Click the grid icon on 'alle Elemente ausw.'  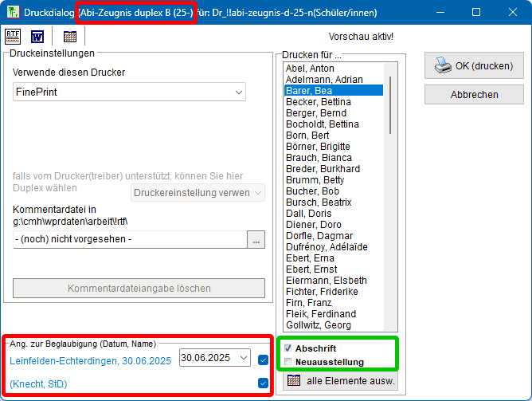click(x=293, y=381)
